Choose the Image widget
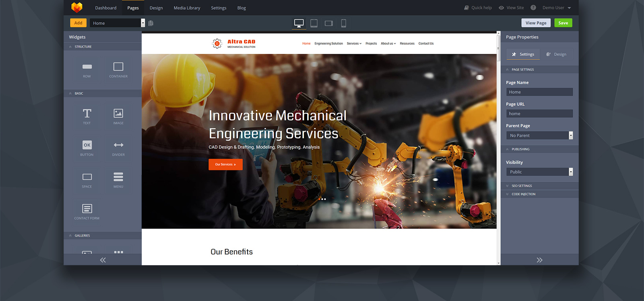The width and height of the screenshot is (644, 301). [118, 116]
